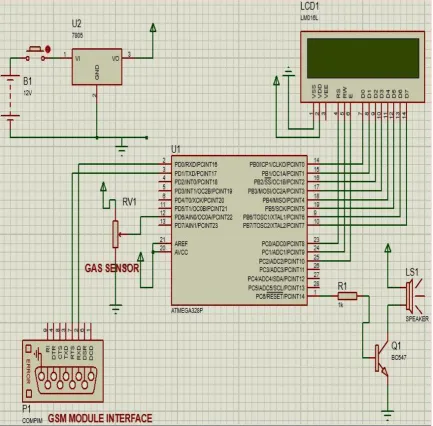Select the RV1 potentiometer gas sensor
The height and width of the screenshot is (426, 433).
pos(115,234)
